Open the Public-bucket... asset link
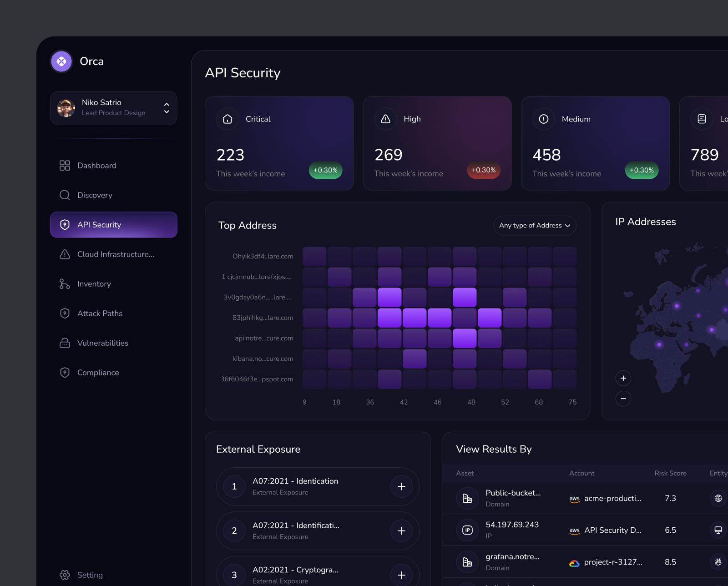The width and height of the screenshot is (728, 586). [x=513, y=493]
